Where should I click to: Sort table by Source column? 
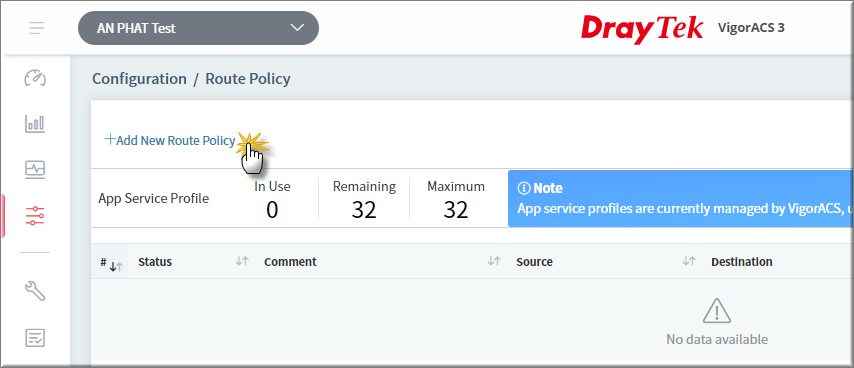(x=689, y=261)
